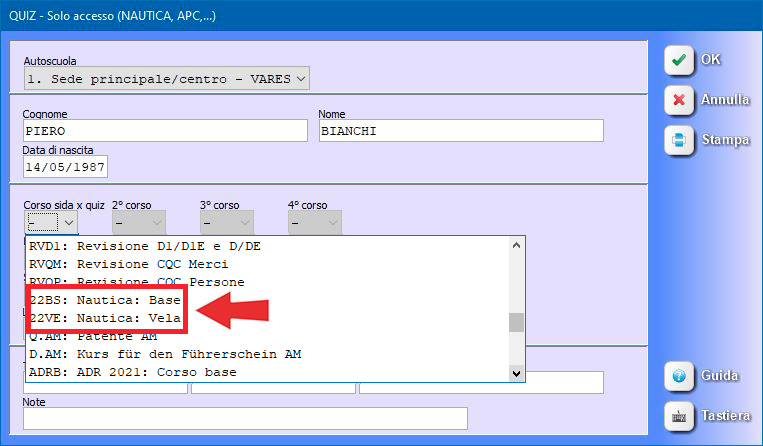Click the list scrollbar up arrow
The image size is (763, 446).
click(516, 245)
